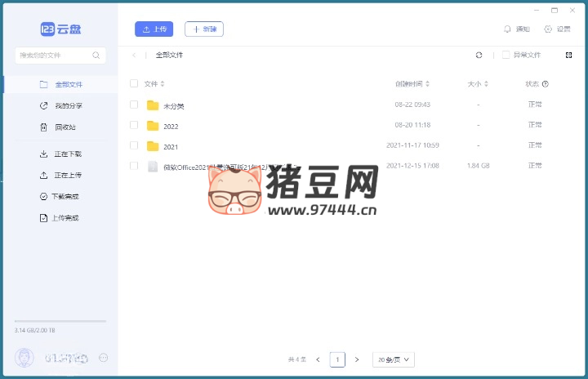588x379 pixels.
Task: Check the box for the 未分类 folder
Action: click(134, 105)
